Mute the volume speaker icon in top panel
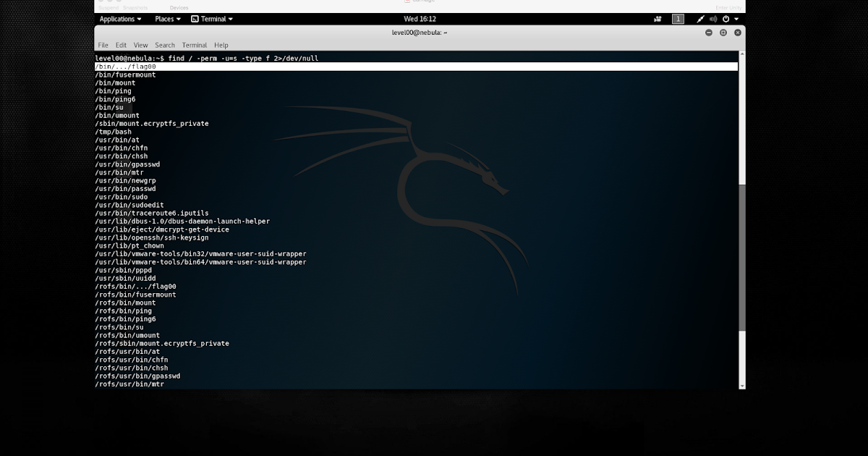This screenshot has height=456, width=868. pyautogui.click(x=713, y=19)
